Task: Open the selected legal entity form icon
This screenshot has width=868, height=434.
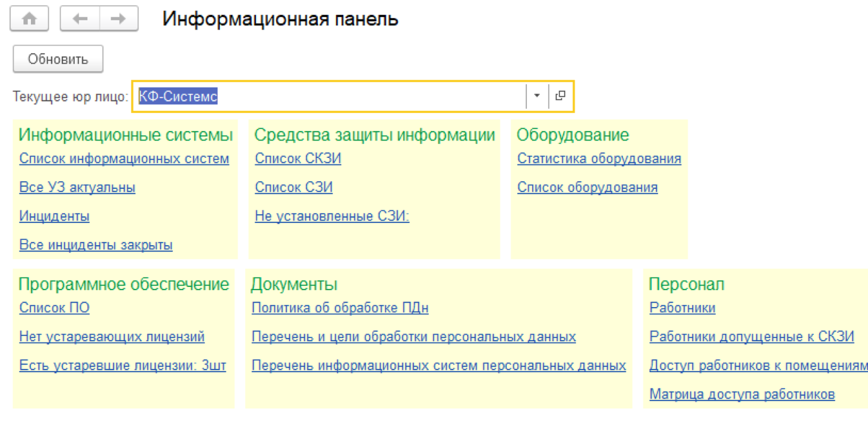Action: tap(560, 96)
